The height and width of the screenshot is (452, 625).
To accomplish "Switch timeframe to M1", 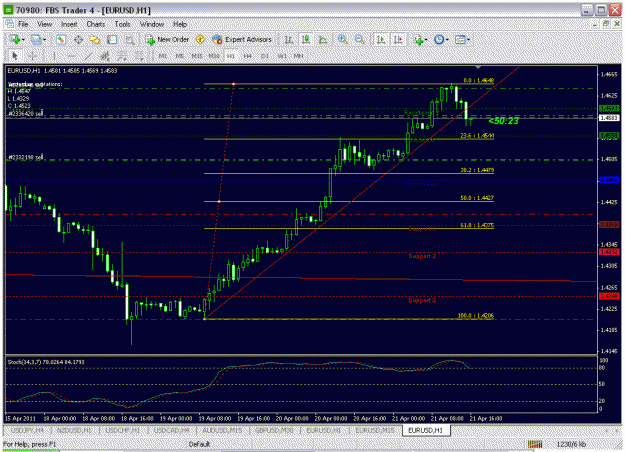I will point(163,56).
